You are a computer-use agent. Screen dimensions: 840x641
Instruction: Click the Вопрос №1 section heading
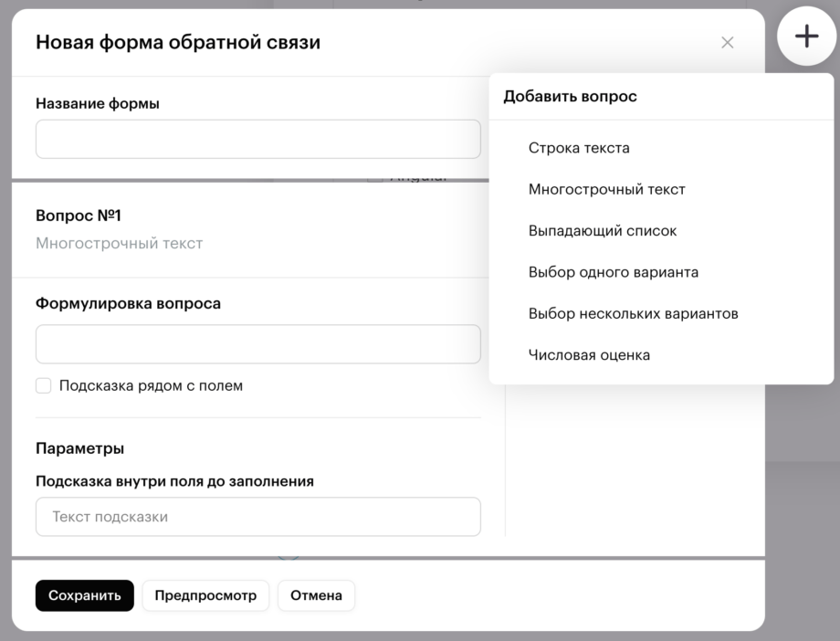[x=79, y=216]
